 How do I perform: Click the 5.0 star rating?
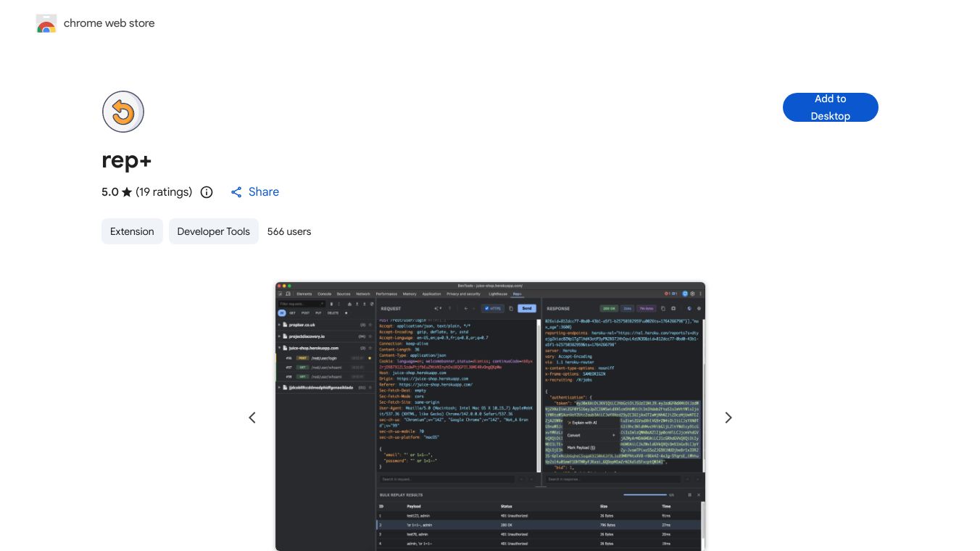point(117,192)
